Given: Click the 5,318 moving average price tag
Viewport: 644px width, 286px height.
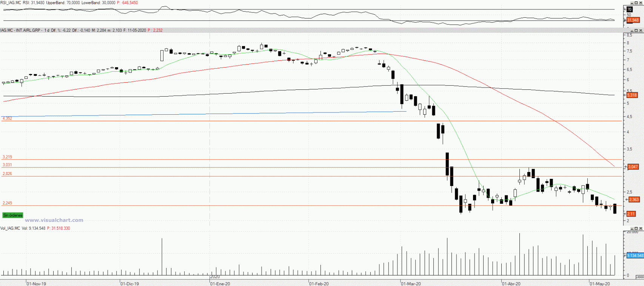Looking at the screenshot, I should pyautogui.click(x=632, y=95).
